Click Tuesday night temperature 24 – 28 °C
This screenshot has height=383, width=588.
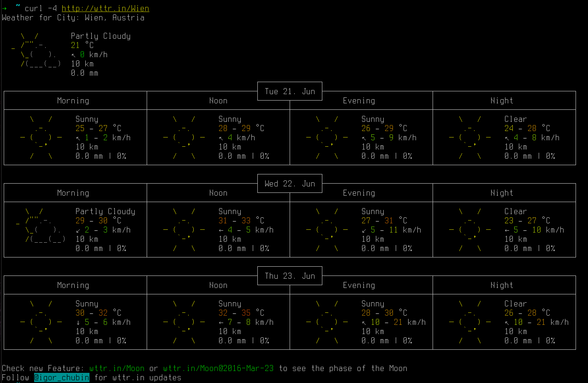click(528, 128)
